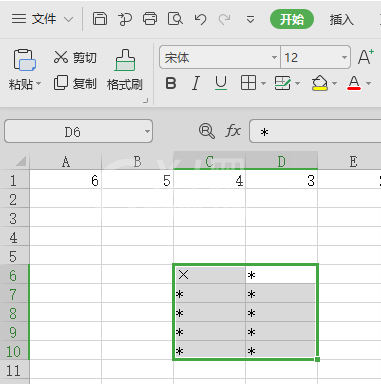
Task: Open the clipboard group dialog launcher
Action: click(145, 100)
